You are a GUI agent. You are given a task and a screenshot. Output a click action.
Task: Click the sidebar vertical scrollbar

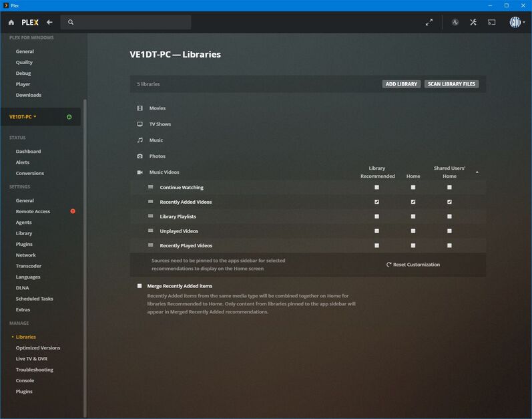85,258
